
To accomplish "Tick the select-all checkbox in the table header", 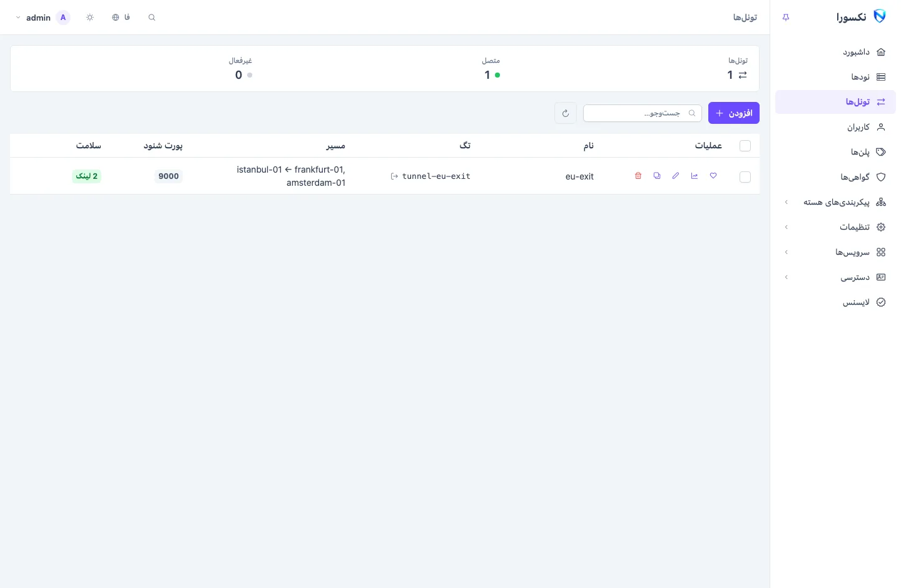I will 745,146.
